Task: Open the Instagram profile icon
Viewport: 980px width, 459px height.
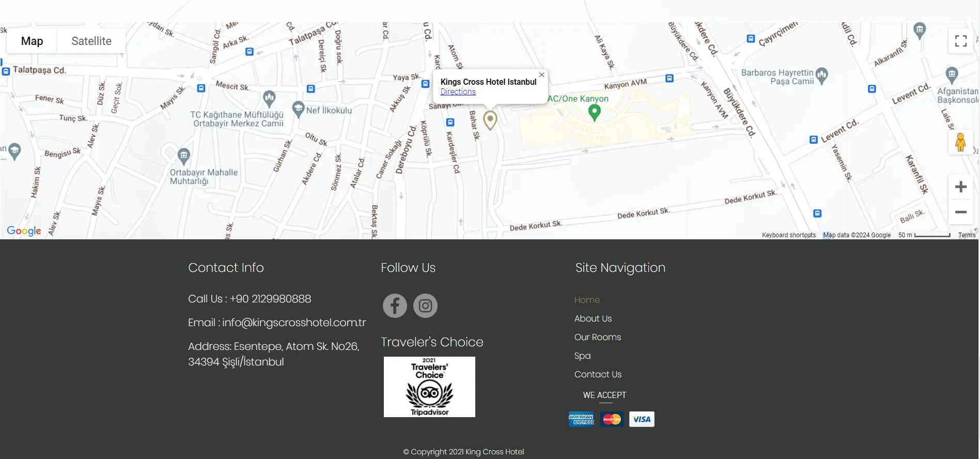Action: (425, 305)
